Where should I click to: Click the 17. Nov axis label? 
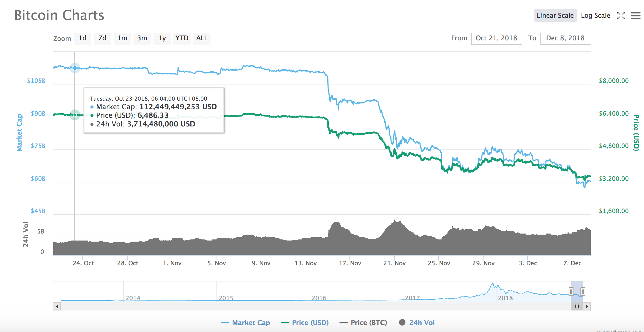pyautogui.click(x=350, y=263)
